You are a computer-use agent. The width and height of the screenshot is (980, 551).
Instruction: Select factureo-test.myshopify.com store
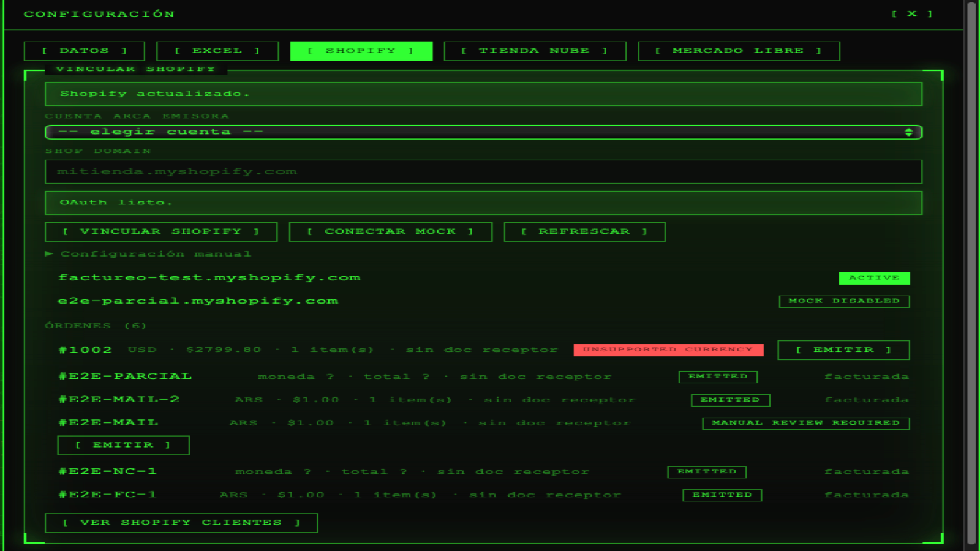tap(209, 277)
